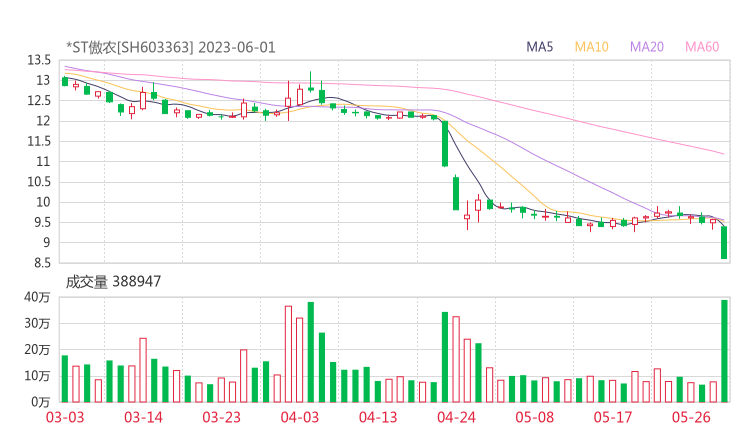
Task: Click the 05-26 date axis label
Action: point(691,417)
